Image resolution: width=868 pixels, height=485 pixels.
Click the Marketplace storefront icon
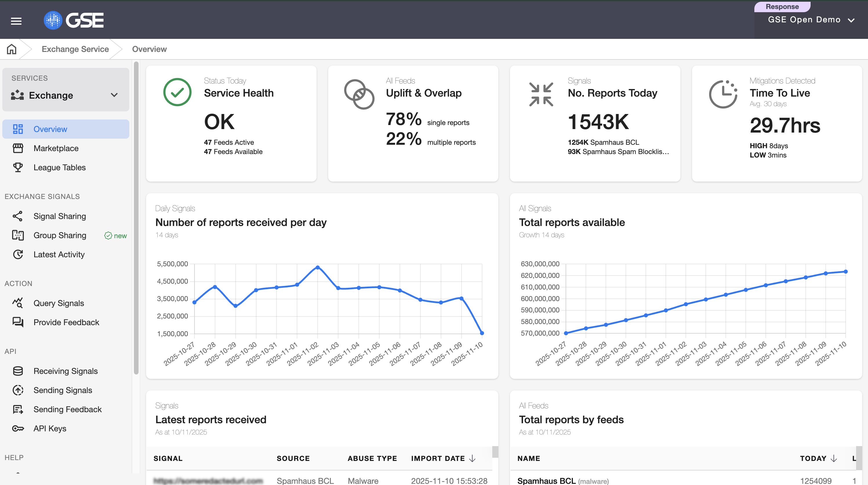(x=18, y=148)
